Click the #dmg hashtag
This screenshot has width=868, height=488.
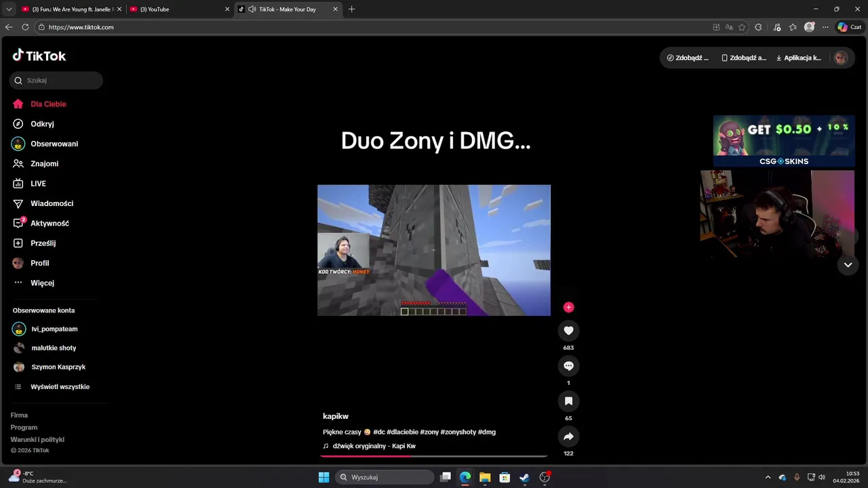tap(487, 432)
